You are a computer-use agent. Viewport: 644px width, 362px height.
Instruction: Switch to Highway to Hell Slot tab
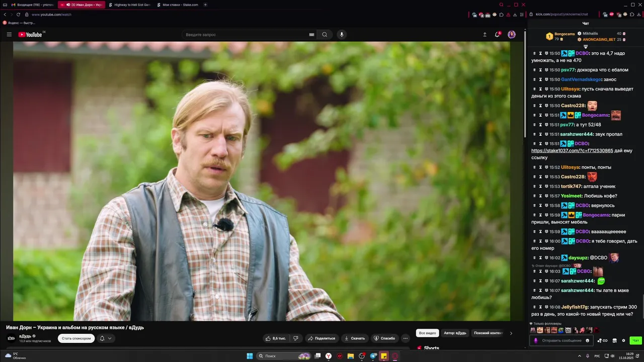pos(130,5)
